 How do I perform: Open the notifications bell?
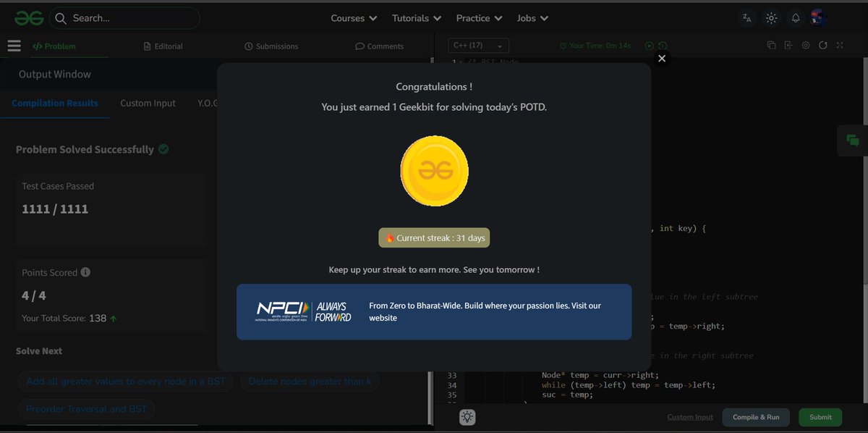[796, 18]
